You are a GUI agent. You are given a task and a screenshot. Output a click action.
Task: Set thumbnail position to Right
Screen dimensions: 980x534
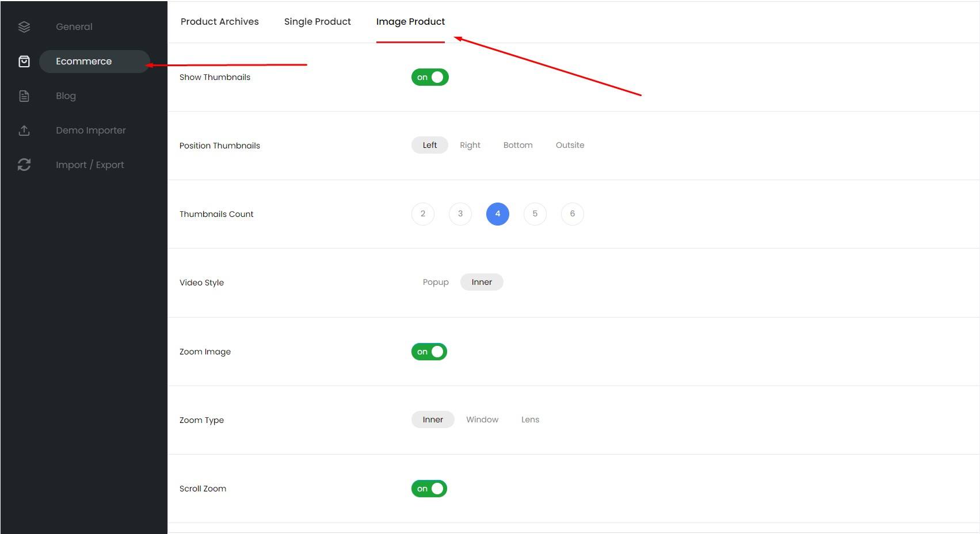pyautogui.click(x=470, y=145)
